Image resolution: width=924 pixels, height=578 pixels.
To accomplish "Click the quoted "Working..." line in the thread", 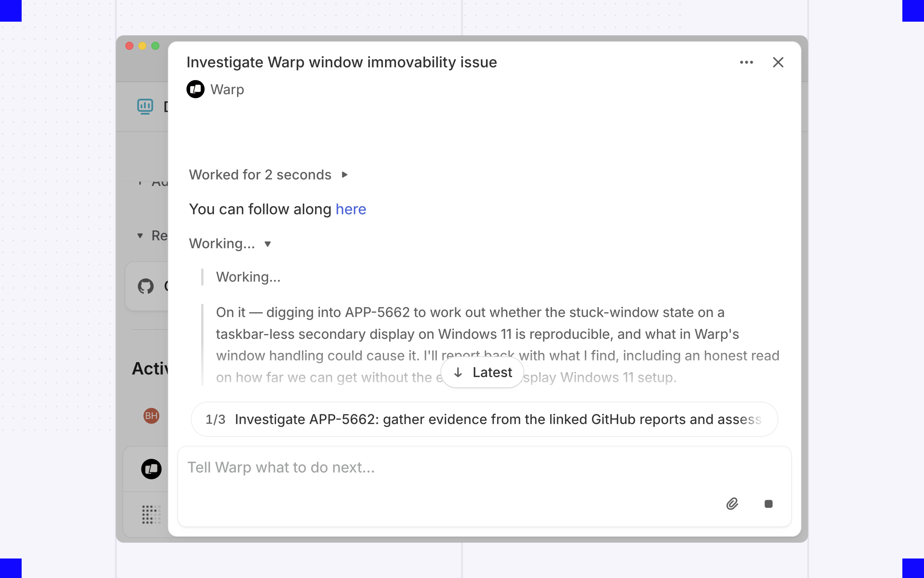I will (248, 277).
